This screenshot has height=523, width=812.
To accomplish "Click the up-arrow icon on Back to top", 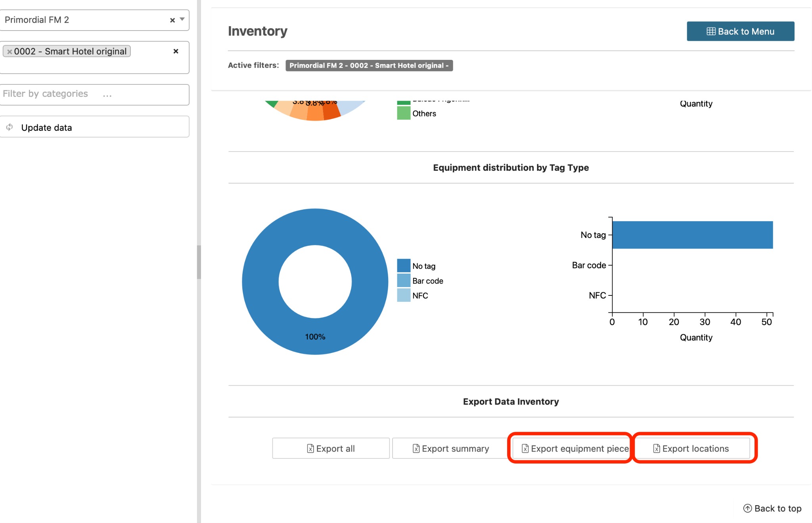I will coord(747,508).
